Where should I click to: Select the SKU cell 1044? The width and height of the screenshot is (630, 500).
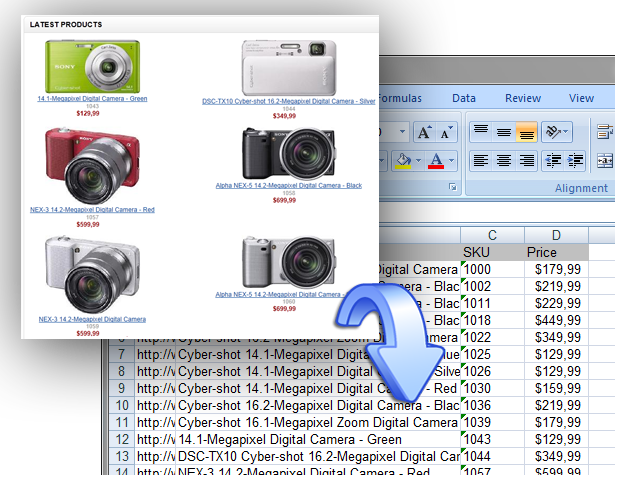[x=492, y=457]
